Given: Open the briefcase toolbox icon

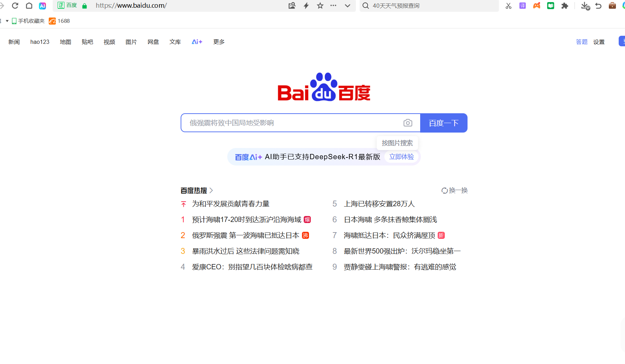Looking at the screenshot, I should coord(612,6).
